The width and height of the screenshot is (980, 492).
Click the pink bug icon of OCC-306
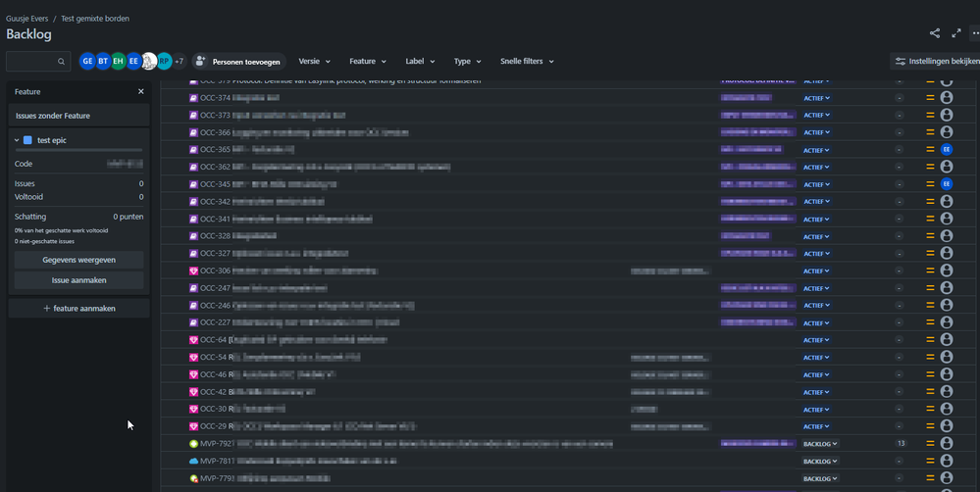click(x=194, y=271)
